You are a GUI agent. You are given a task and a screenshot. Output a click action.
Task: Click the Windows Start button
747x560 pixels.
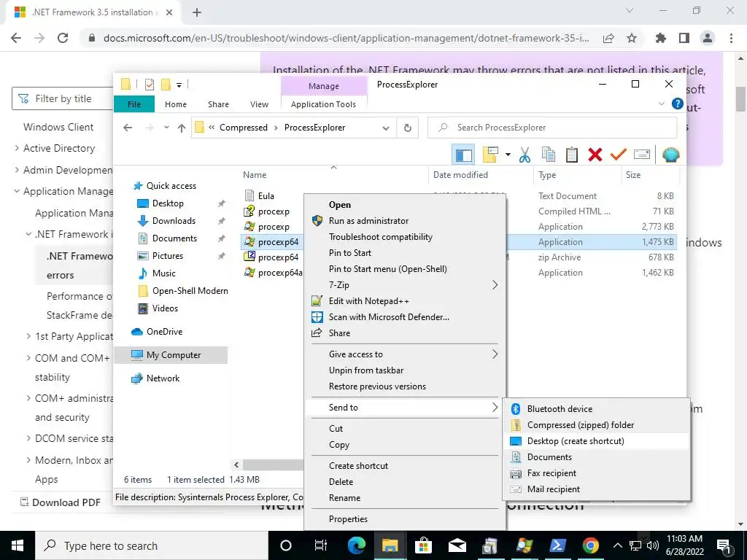(x=18, y=545)
